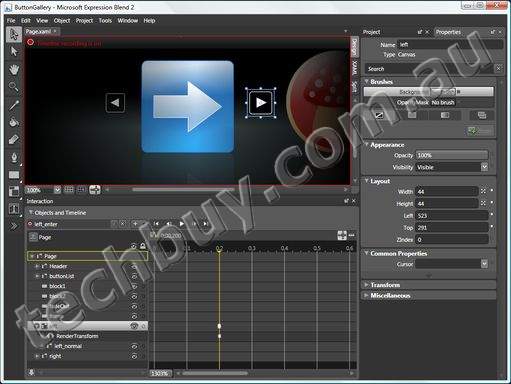The image size is (511, 384).
Task: Click the Search properties field
Action: (x=429, y=69)
